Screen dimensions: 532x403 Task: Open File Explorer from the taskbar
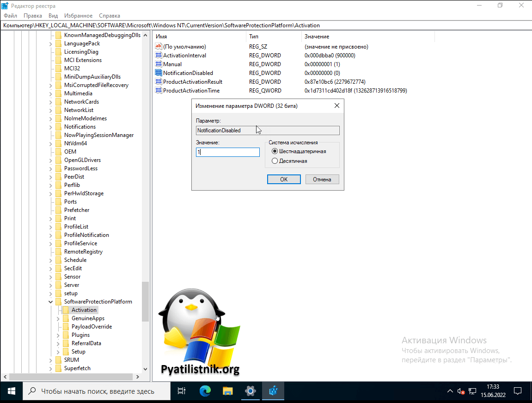click(227, 391)
